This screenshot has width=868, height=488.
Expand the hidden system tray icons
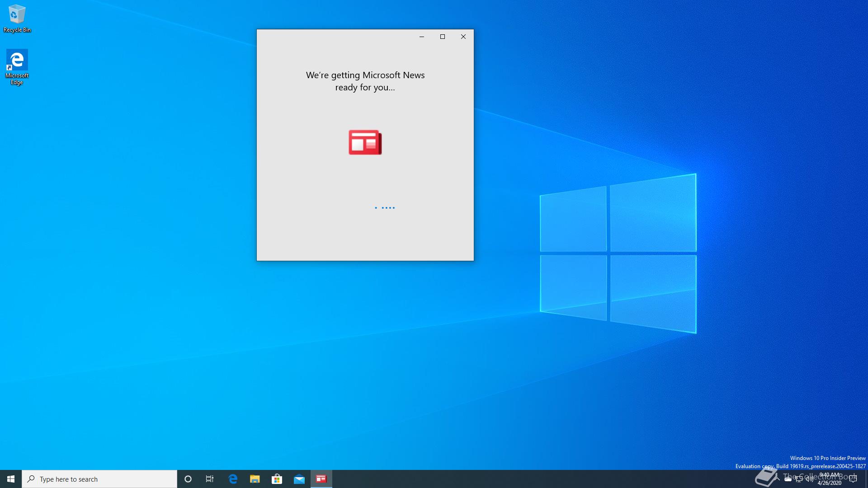click(777, 479)
